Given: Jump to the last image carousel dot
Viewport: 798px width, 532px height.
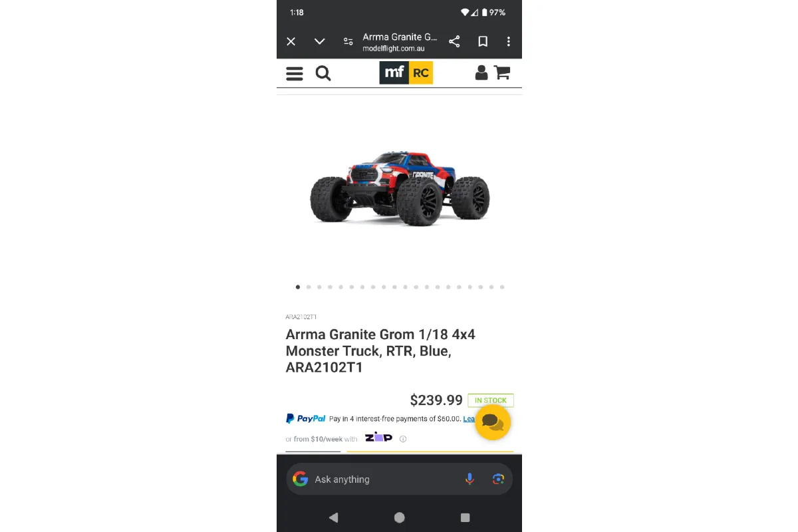Looking at the screenshot, I should click(x=502, y=287).
